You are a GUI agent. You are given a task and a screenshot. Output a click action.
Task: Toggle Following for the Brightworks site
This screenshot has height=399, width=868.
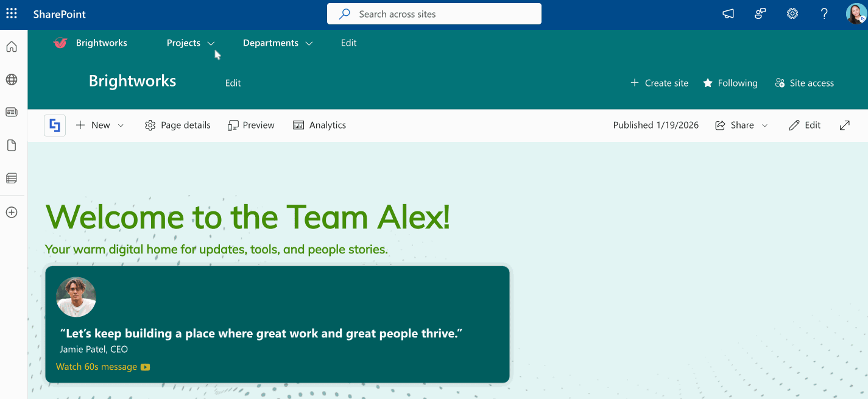(730, 83)
